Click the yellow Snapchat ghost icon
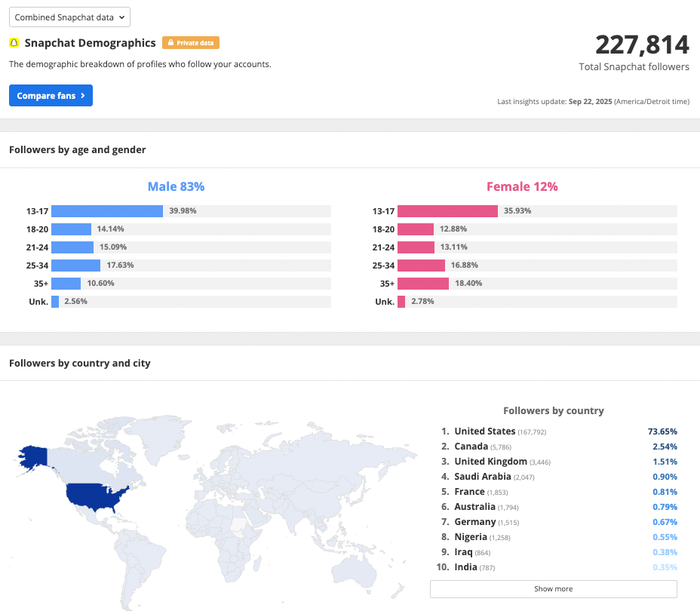Image resolution: width=700 pixels, height=611 pixels. 14,43
